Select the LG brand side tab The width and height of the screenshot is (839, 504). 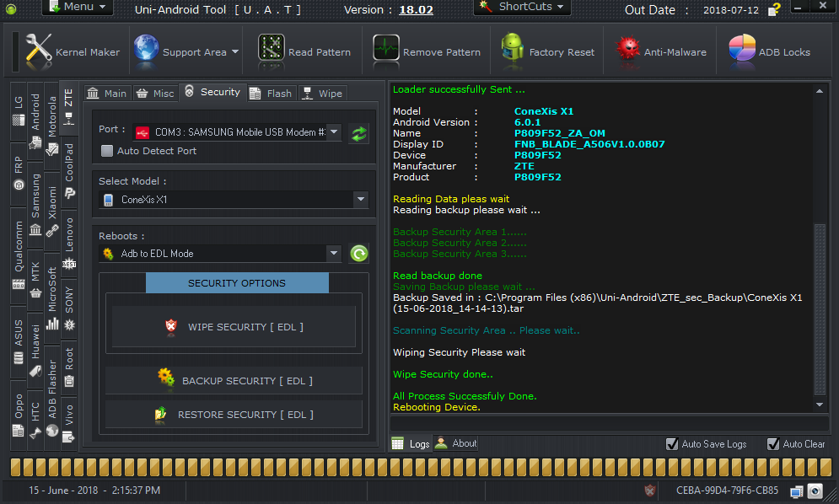click(19, 111)
